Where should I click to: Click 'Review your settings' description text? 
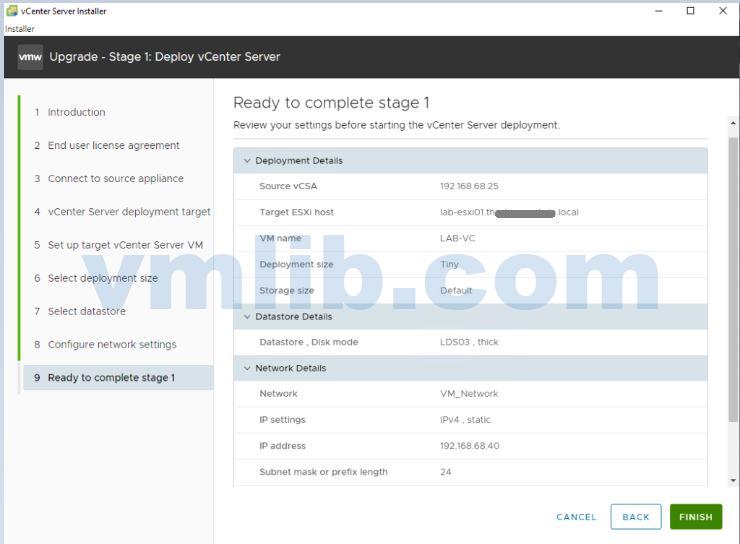click(396, 125)
